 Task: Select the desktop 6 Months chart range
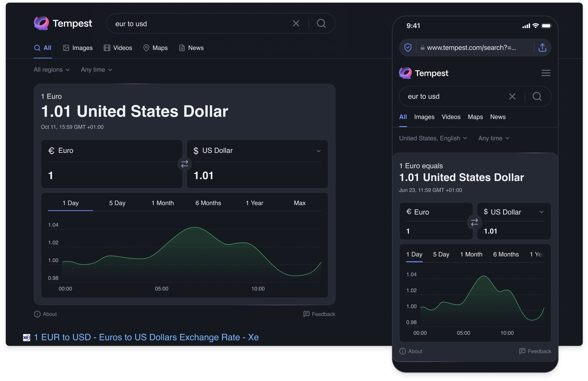(208, 203)
